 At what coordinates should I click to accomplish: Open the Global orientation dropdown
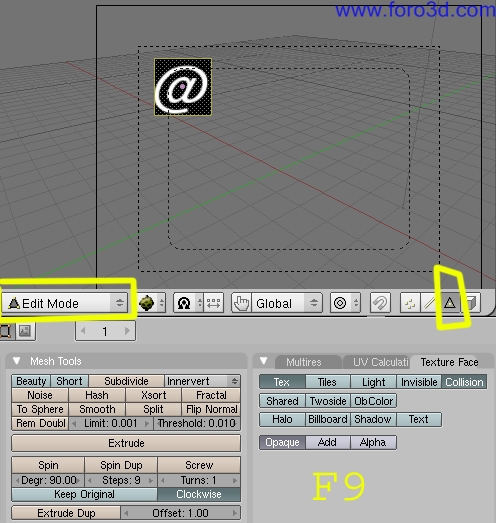287,303
